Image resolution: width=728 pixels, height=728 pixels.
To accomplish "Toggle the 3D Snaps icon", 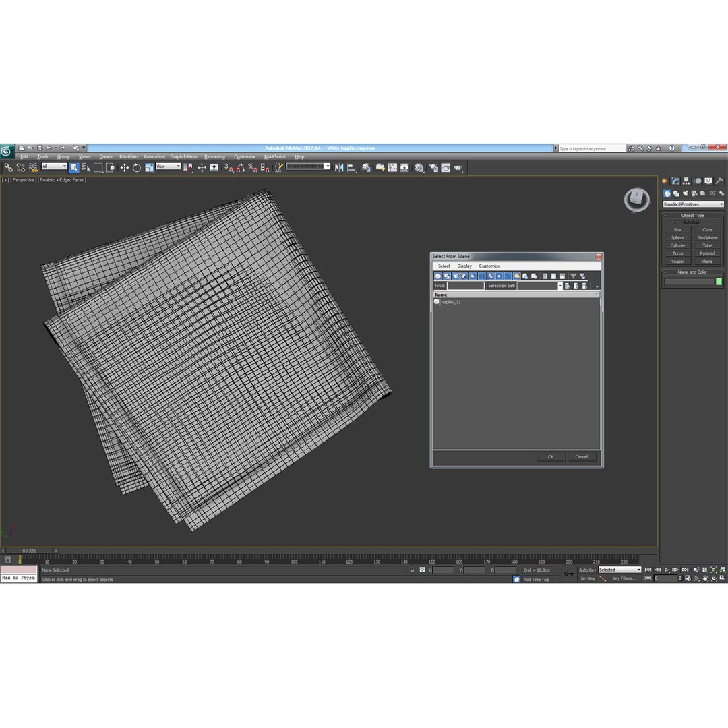I will pyautogui.click(x=229, y=168).
